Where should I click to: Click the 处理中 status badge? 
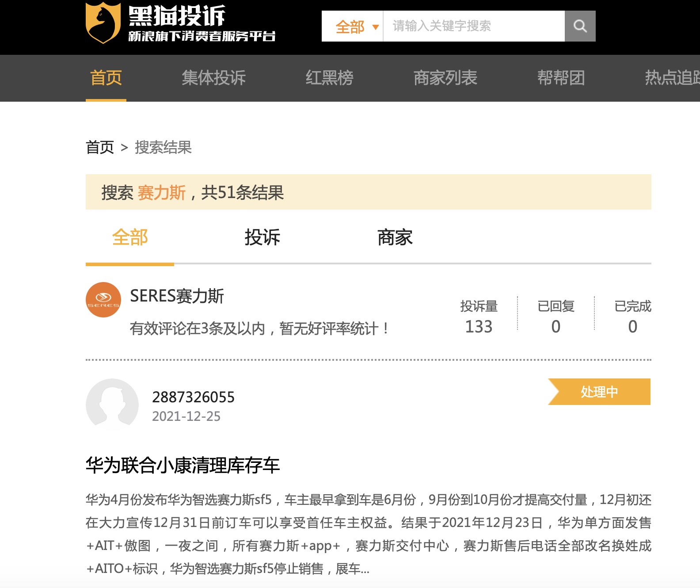click(x=599, y=392)
